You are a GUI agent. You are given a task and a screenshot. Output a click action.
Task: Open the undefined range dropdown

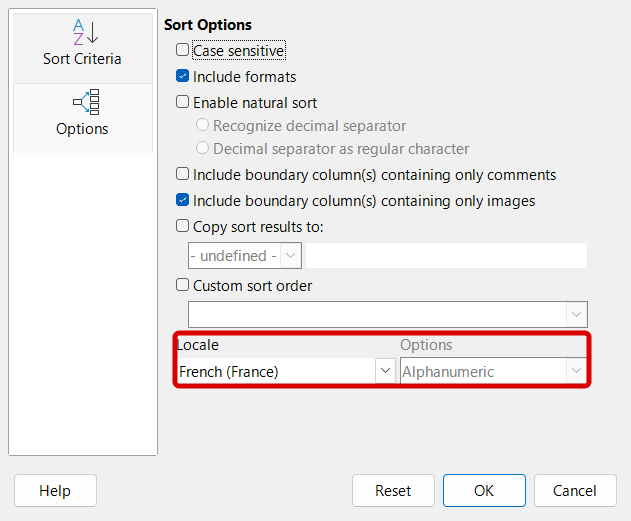pos(291,256)
